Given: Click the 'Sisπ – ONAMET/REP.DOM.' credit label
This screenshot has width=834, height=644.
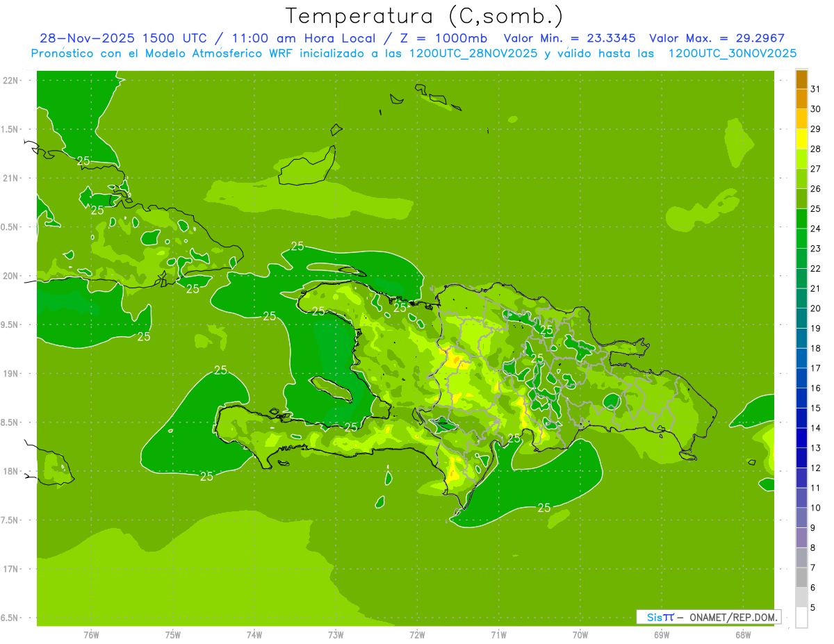Looking at the screenshot, I should 708,617.
